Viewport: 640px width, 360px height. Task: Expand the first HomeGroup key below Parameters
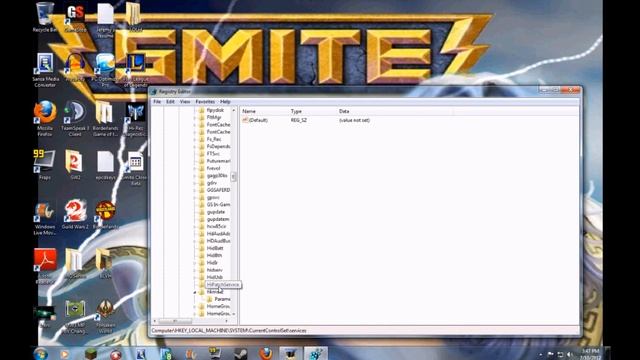(x=195, y=307)
